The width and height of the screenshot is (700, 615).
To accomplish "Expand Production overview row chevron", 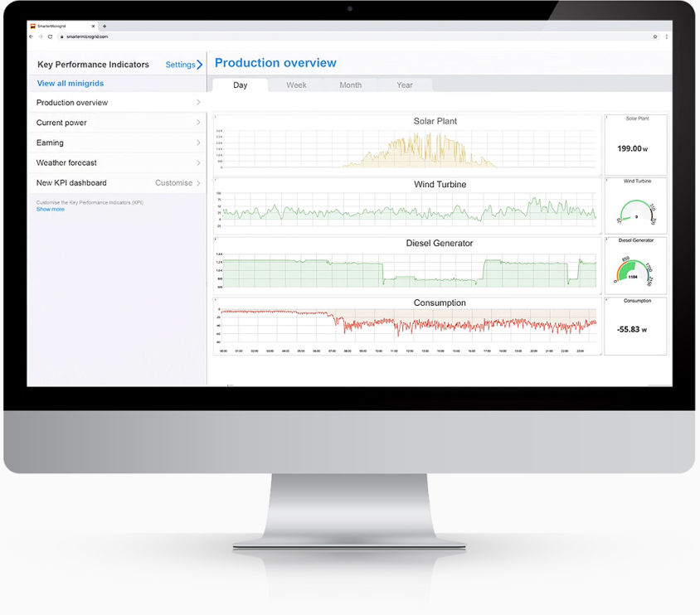I will (x=198, y=103).
